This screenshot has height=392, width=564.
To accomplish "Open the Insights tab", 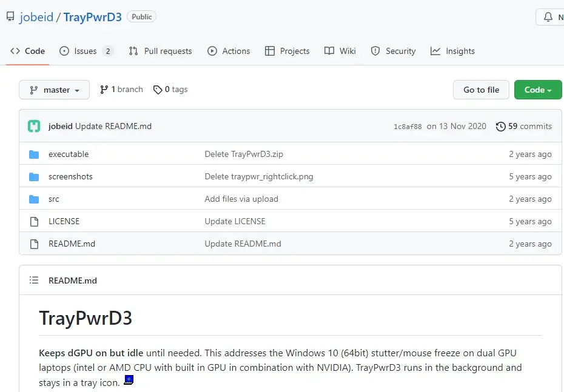I will (x=452, y=51).
